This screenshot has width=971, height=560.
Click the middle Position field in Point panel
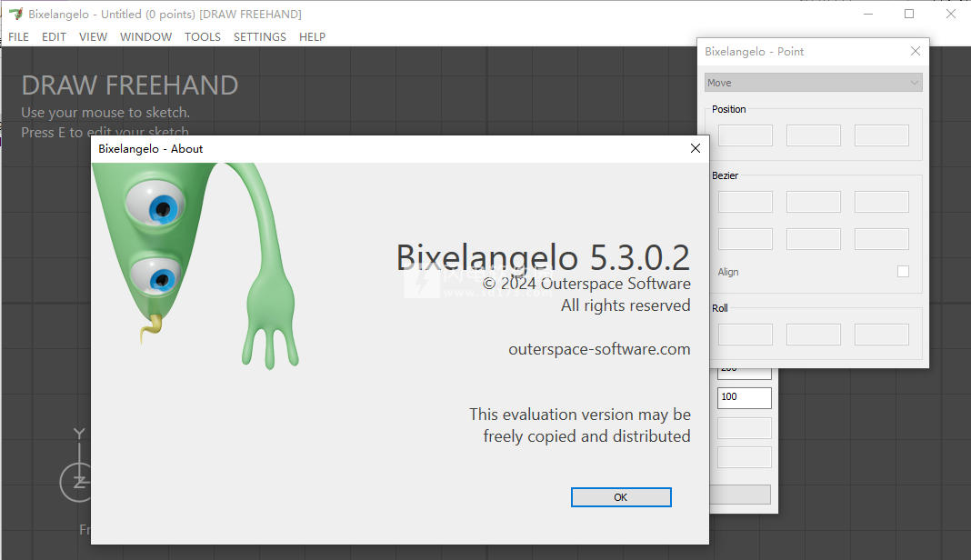[x=813, y=135]
